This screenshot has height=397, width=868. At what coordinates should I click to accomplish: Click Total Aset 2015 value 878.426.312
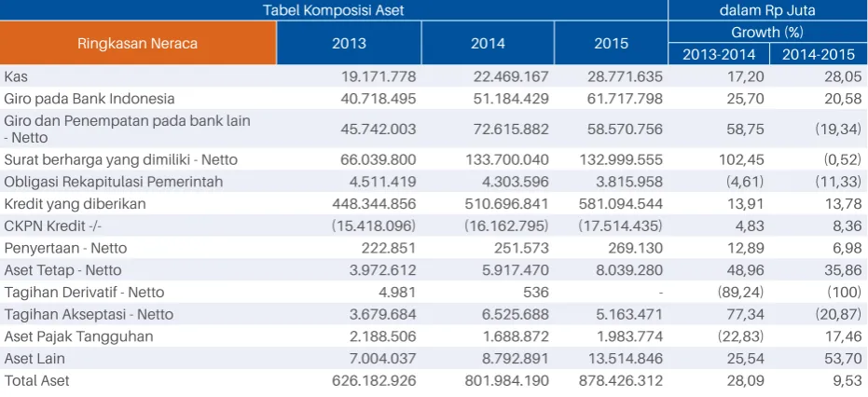621,381
